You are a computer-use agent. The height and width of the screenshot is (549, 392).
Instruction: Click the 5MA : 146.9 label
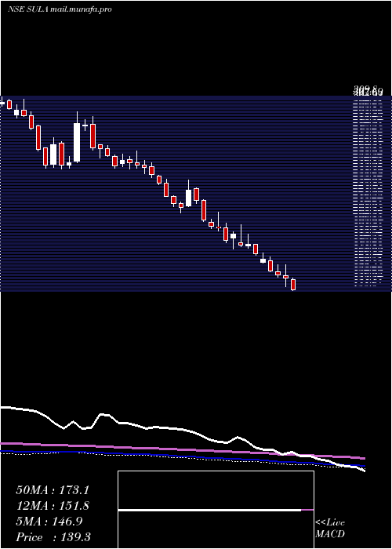tap(49, 522)
